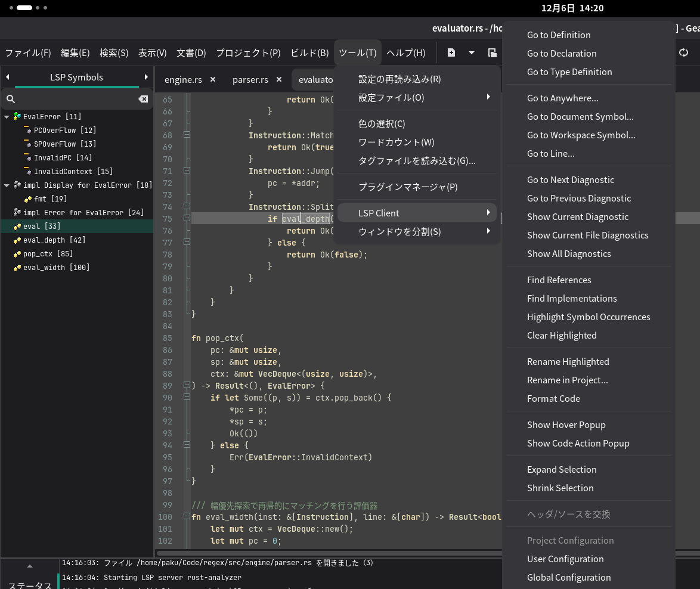Switch to the previous sidebar tab with left arrow

click(x=8, y=77)
